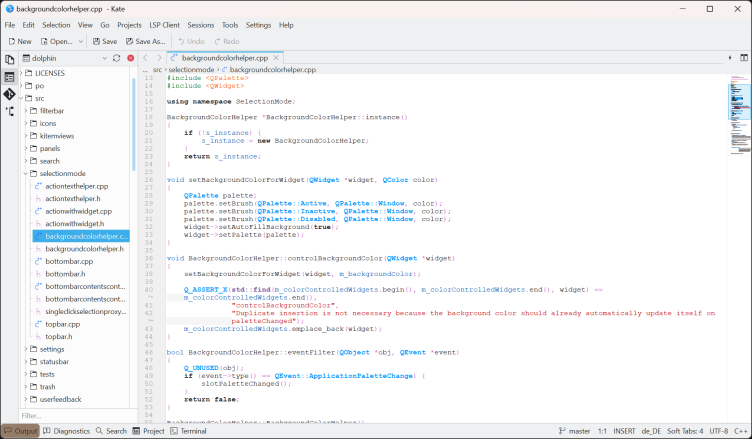Go back with the left arrow icon
Screen dimensions: 752x439
[x=146, y=58]
